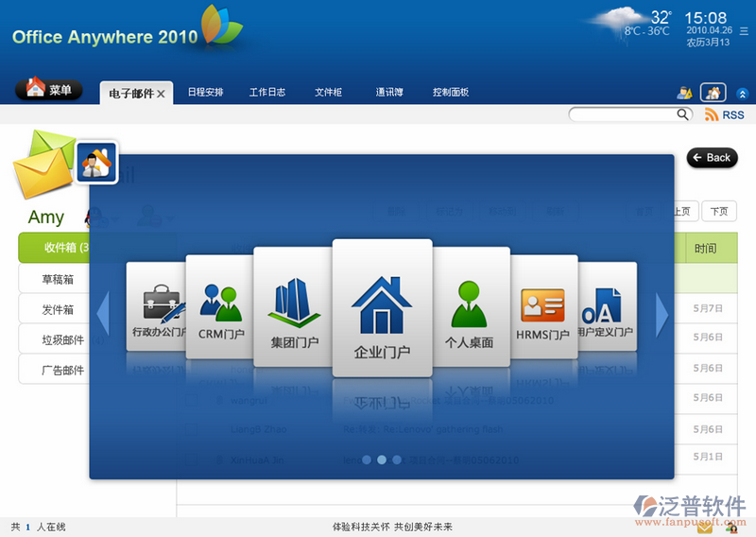Open the 菜单 main menu button
The width and height of the screenshot is (756, 537).
[x=49, y=89]
